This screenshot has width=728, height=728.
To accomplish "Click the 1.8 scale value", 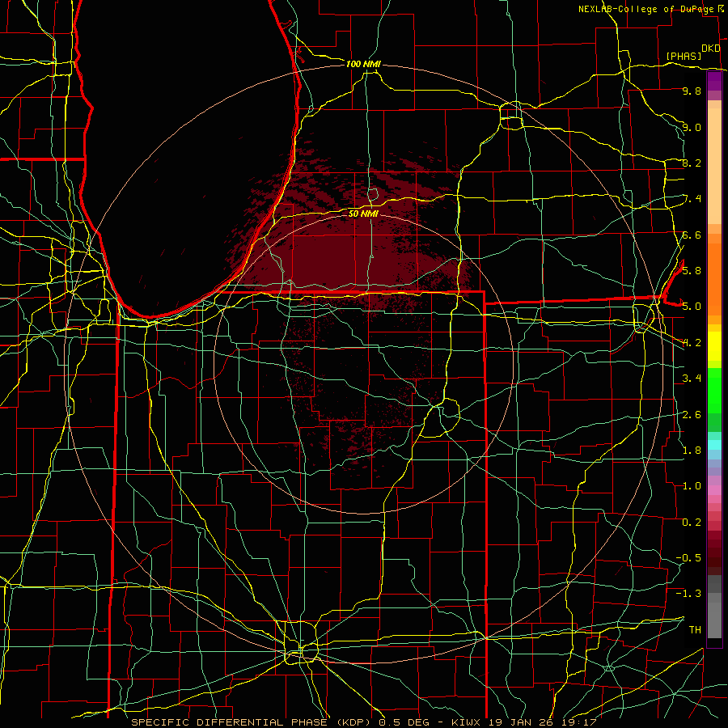I will (x=692, y=451).
